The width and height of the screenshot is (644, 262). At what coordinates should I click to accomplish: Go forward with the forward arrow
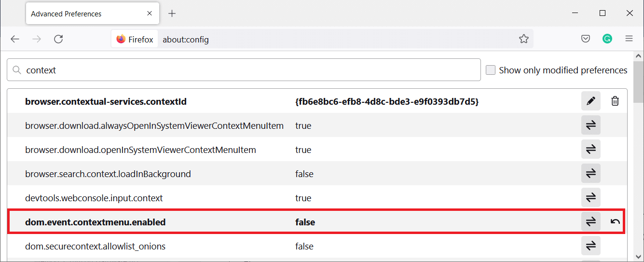coord(37,39)
